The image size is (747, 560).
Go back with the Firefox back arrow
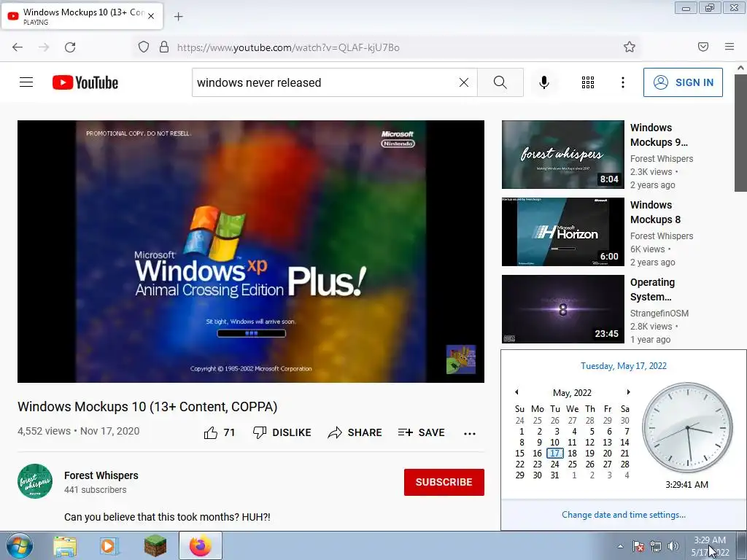coord(18,47)
